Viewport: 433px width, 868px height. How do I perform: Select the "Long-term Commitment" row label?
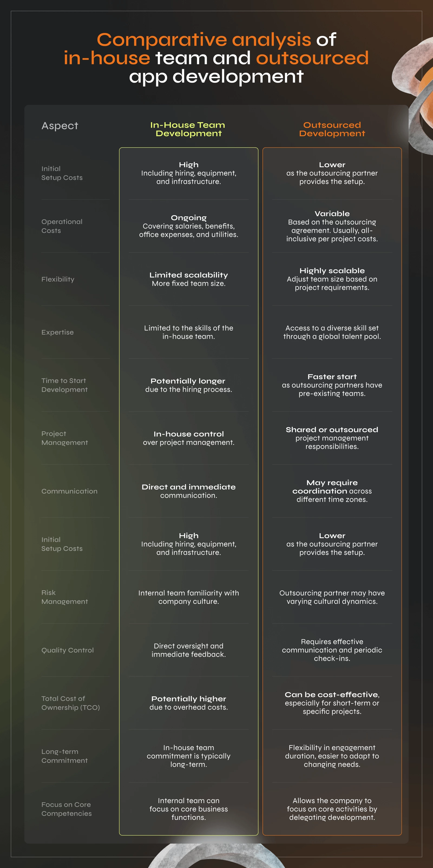tap(64, 756)
